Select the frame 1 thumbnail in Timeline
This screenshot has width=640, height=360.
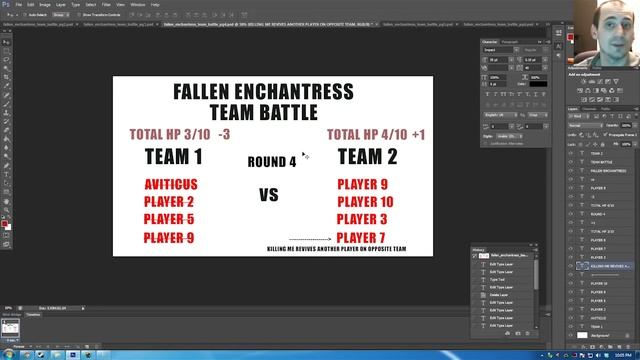(x=10, y=328)
